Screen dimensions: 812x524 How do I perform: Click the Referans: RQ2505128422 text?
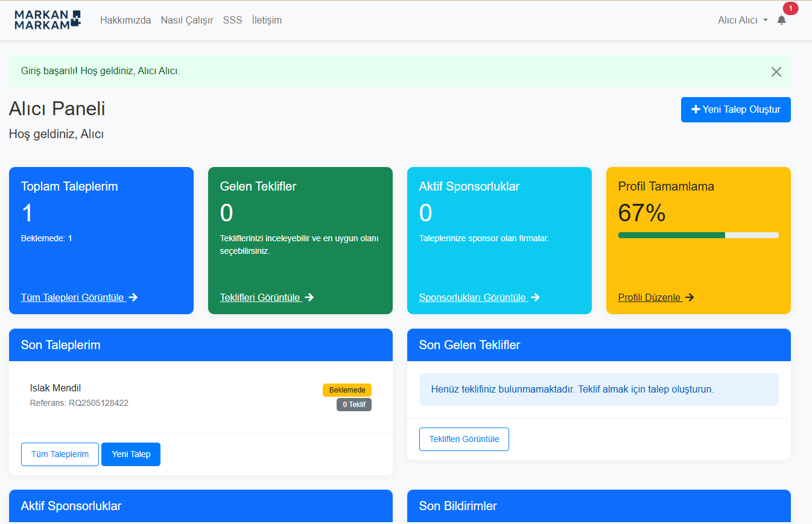[79, 403]
